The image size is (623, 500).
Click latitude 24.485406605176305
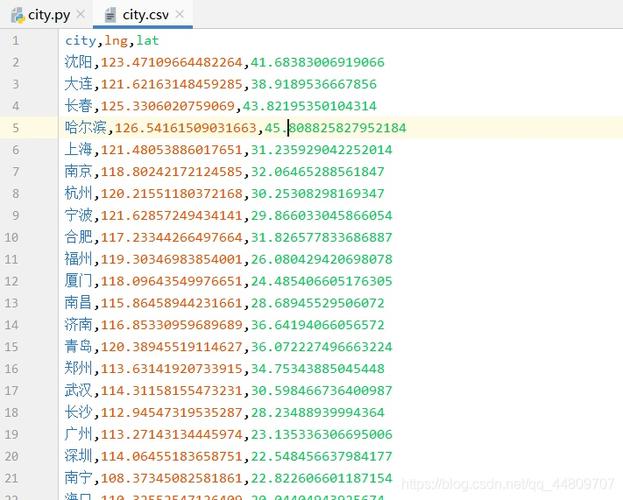pos(321,281)
